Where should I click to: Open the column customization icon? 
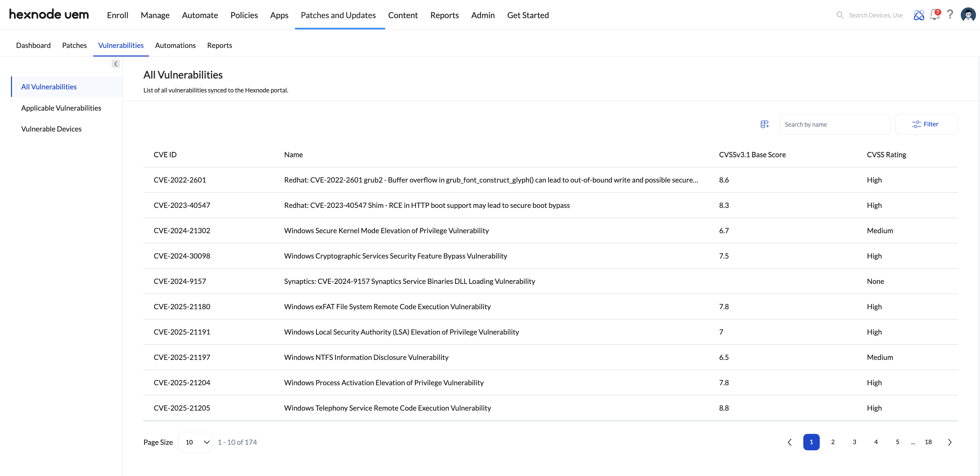point(765,124)
